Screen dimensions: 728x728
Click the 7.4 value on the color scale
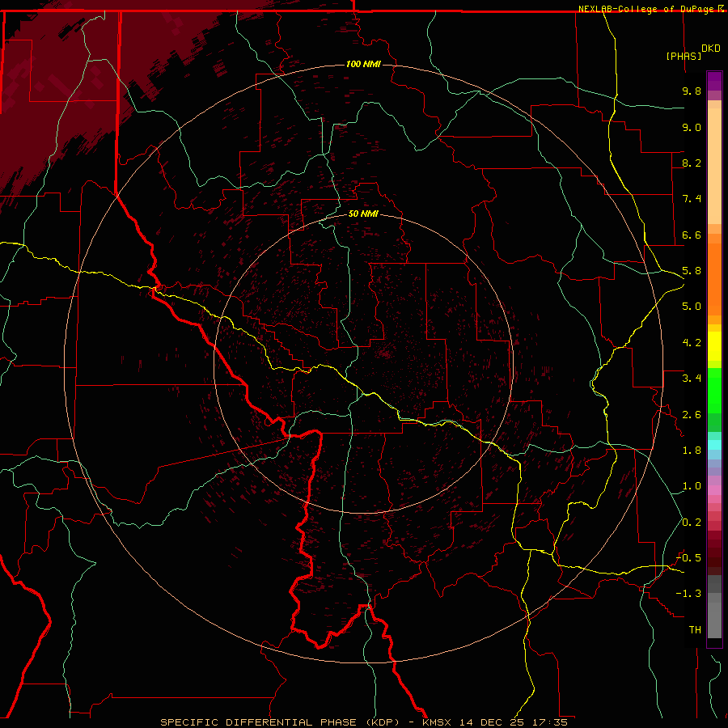(x=692, y=199)
